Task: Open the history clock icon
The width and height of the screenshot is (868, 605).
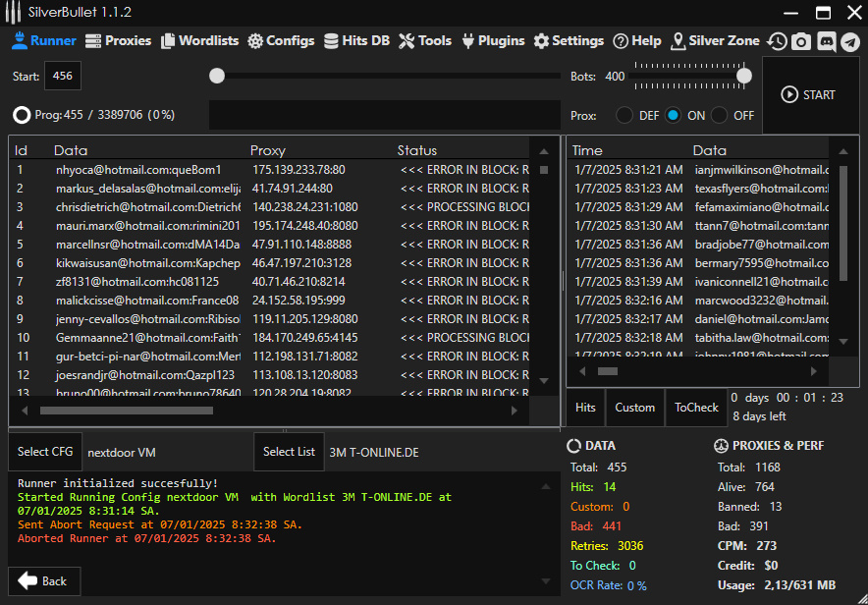Action: [x=777, y=41]
